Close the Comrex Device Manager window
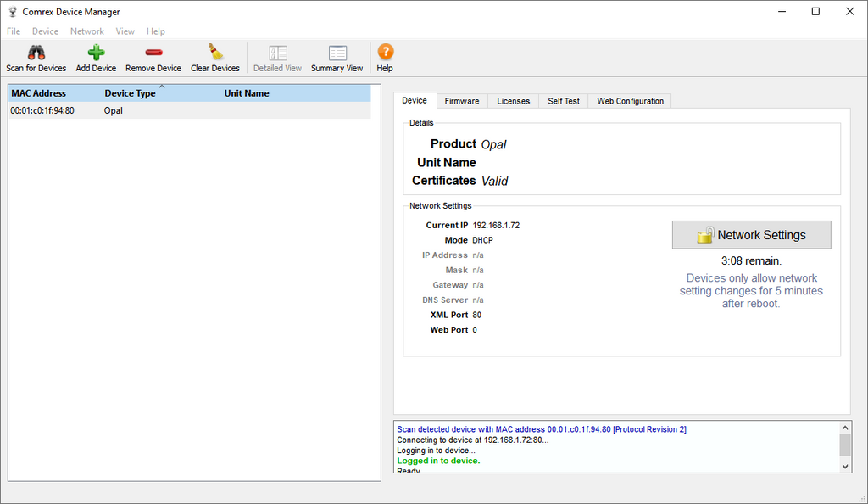868x504 pixels. coord(849,12)
